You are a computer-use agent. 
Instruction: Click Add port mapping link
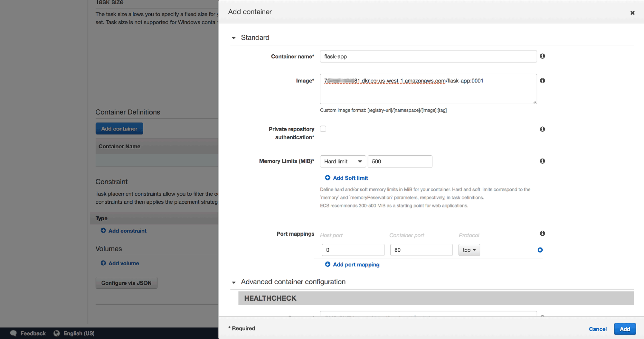pyautogui.click(x=356, y=264)
